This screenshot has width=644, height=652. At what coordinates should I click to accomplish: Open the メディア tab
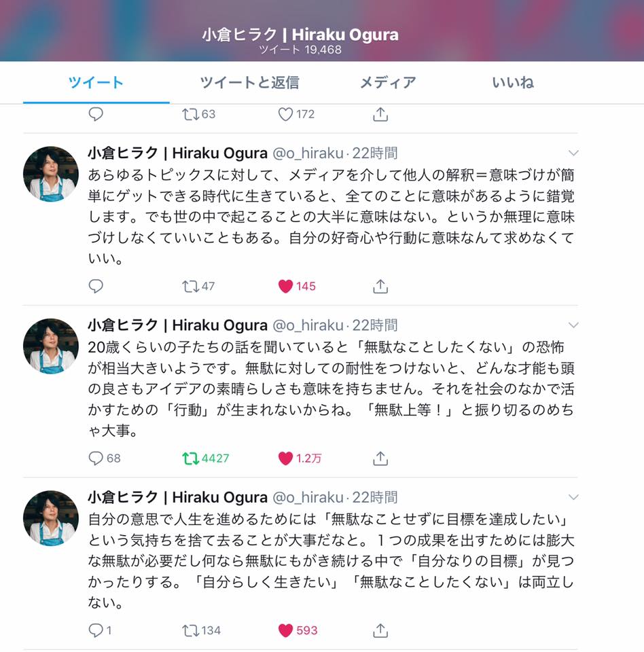(388, 82)
